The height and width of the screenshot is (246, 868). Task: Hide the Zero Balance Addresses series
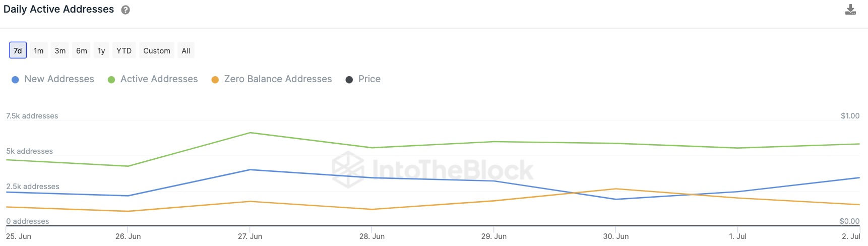(278, 79)
